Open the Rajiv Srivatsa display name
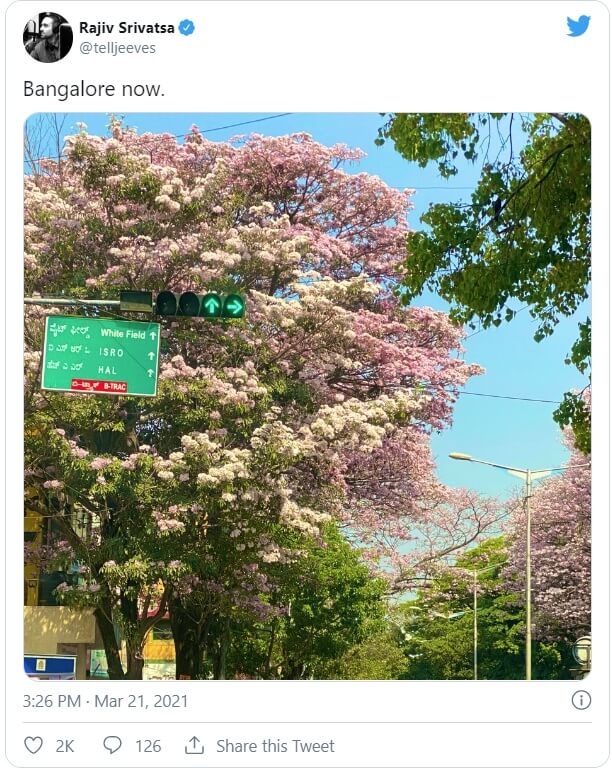This screenshot has height=768, width=612. [x=127, y=27]
